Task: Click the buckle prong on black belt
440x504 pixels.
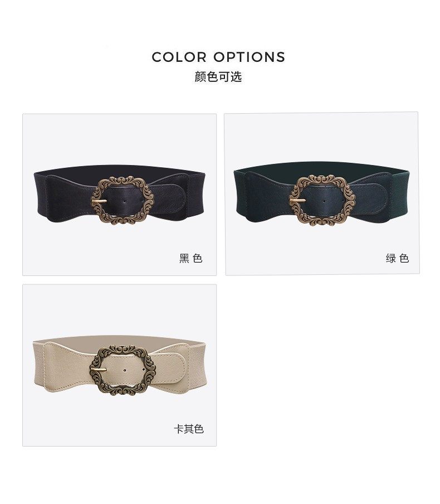Action: (x=100, y=201)
